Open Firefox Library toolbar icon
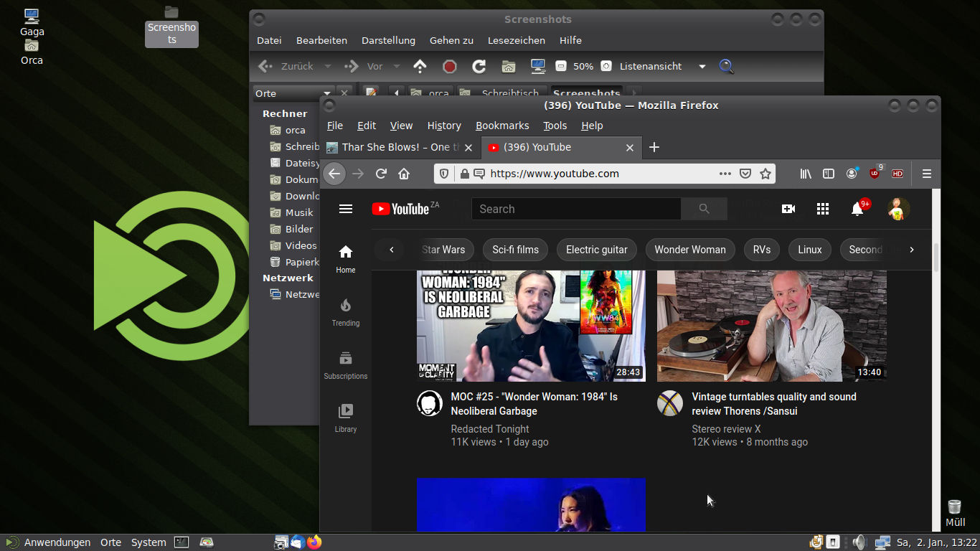 806,174
